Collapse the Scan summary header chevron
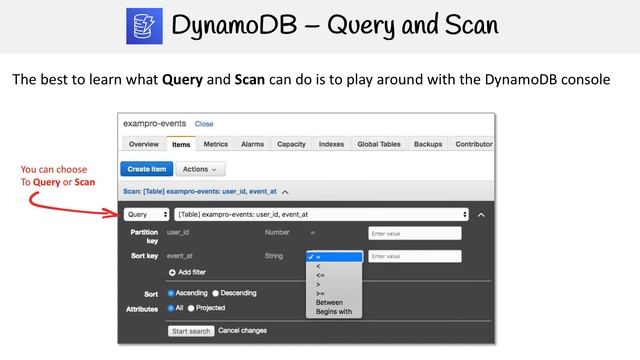 (x=285, y=192)
